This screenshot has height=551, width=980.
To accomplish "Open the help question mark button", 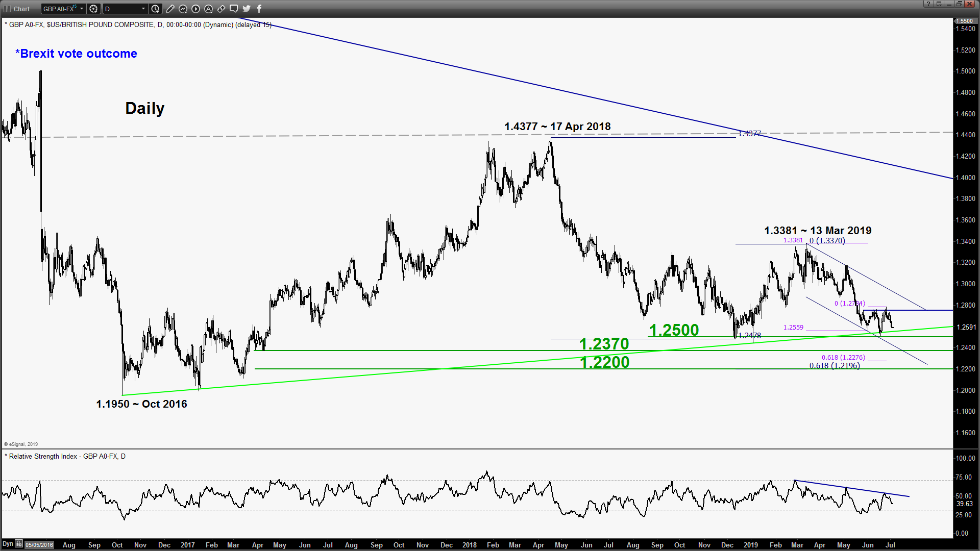I will (928, 4).
